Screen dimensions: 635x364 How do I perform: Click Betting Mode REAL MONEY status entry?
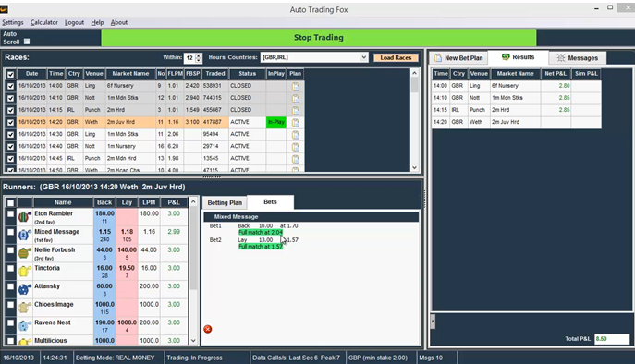[x=116, y=358]
